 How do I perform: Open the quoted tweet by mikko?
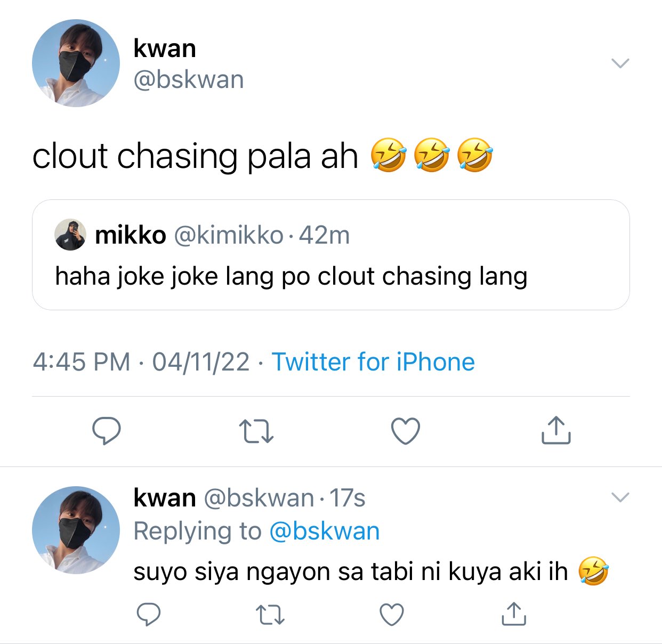click(331, 255)
